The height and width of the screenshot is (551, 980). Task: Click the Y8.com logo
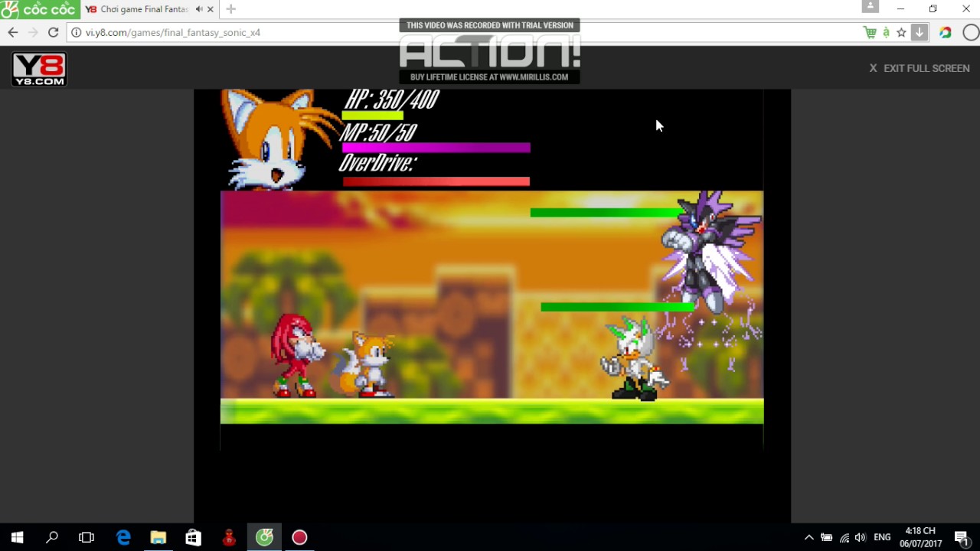point(39,69)
